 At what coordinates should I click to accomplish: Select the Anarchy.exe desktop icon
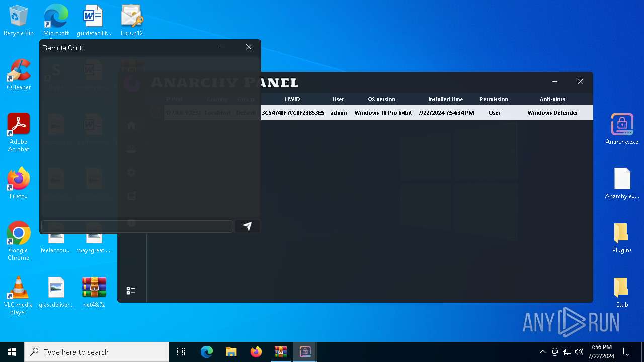tap(622, 129)
